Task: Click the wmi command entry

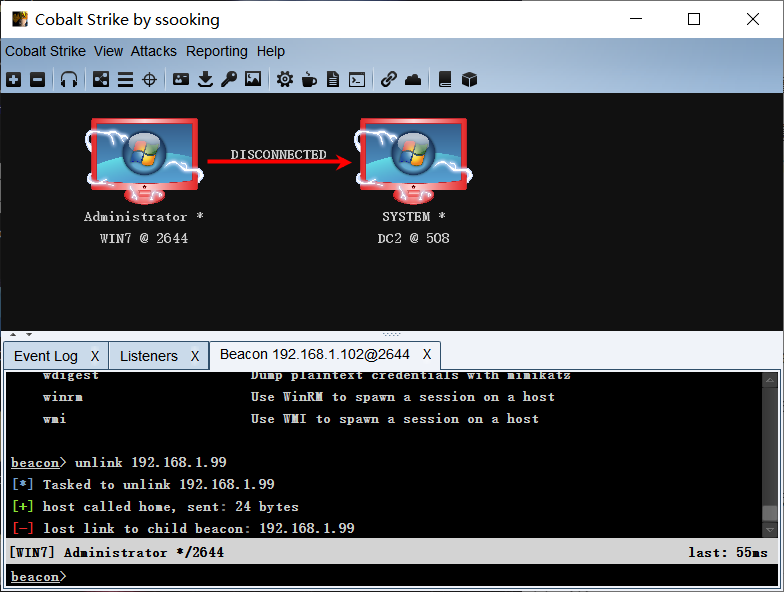Action: tap(54, 419)
